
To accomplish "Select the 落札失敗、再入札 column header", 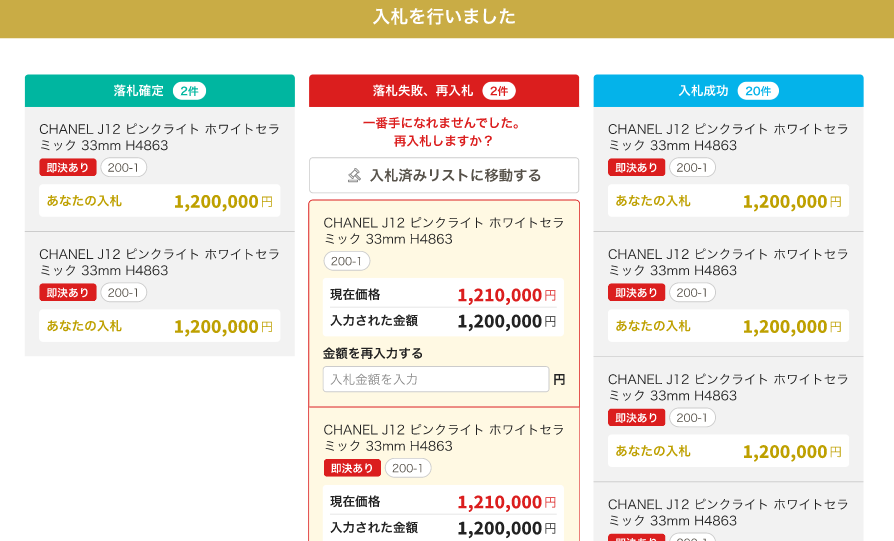I will (x=444, y=91).
